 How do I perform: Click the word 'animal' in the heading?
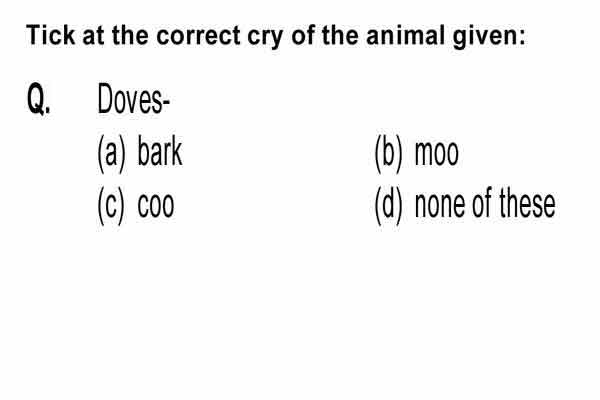pos(406,35)
